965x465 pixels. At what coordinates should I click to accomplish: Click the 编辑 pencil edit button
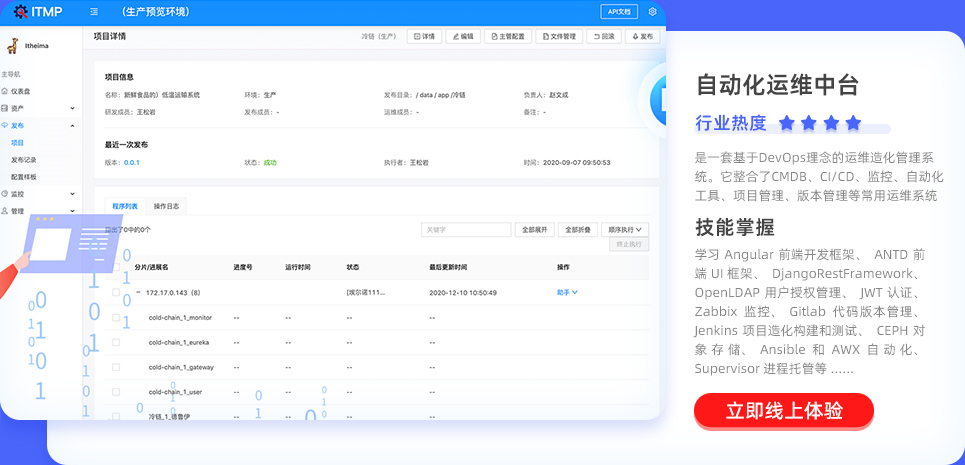point(462,36)
